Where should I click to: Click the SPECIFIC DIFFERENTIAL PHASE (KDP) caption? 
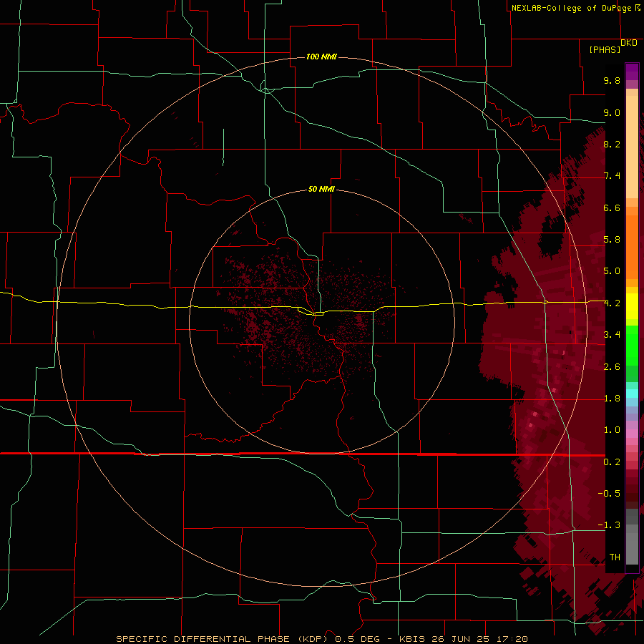[x=222, y=639]
